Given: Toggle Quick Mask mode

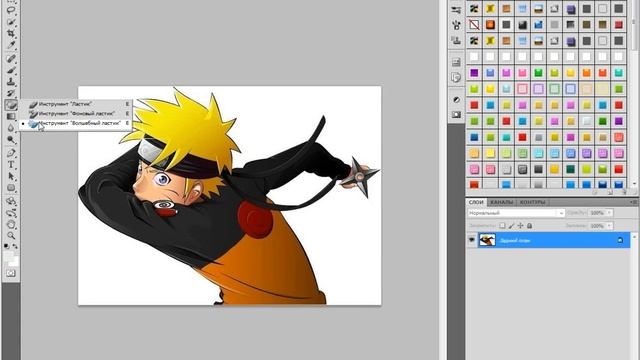Looking at the screenshot, I should (11, 273).
